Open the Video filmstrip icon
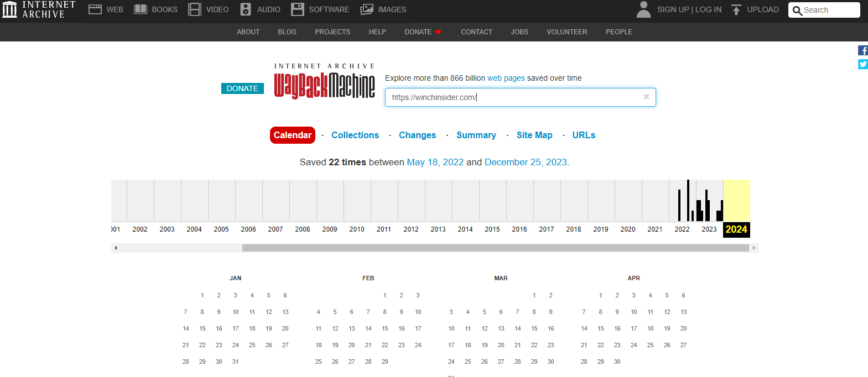The height and width of the screenshot is (377, 868). pos(195,9)
